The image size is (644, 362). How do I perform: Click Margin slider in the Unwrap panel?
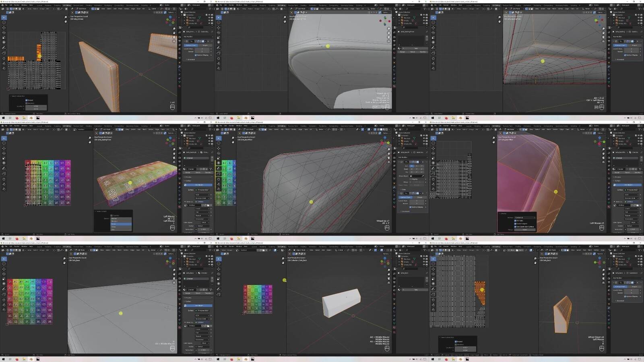click(x=525, y=230)
